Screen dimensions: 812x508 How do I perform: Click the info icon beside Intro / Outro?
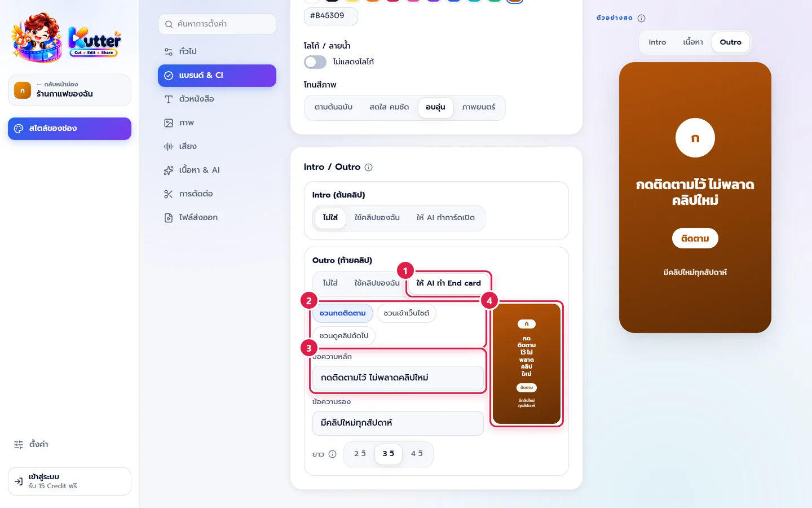(x=369, y=167)
